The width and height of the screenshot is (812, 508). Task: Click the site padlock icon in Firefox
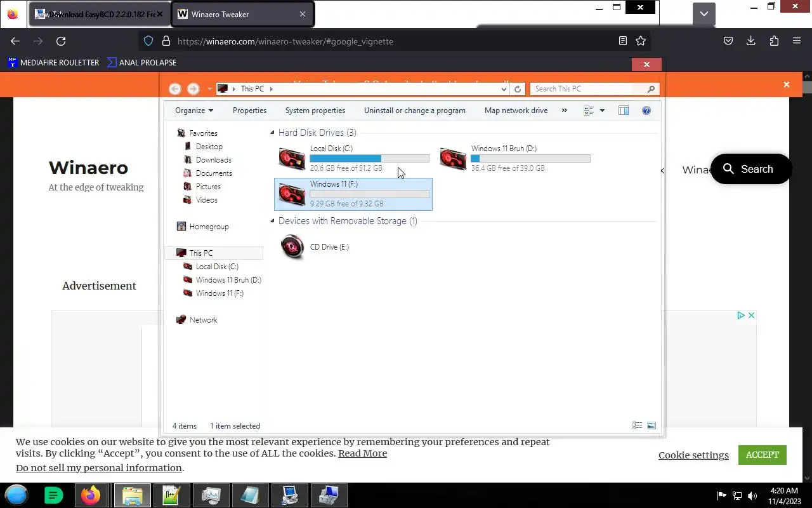pyautogui.click(x=166, y=41)
